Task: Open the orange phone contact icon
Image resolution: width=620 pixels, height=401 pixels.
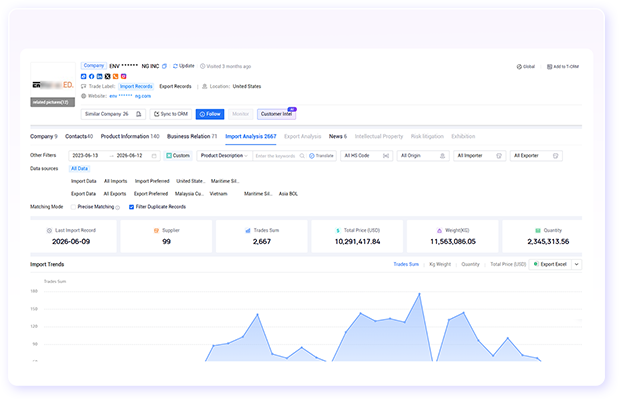Action: click(115, 76)
